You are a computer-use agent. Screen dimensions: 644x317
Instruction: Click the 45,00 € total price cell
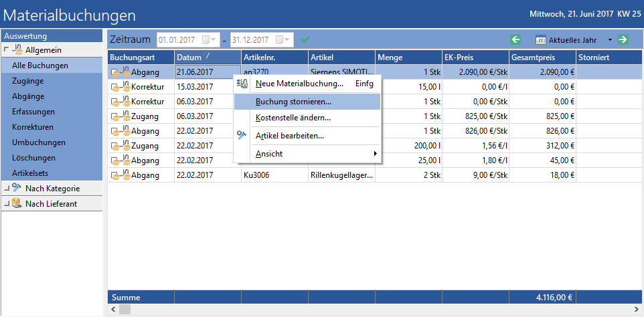(x=542, y=161)
